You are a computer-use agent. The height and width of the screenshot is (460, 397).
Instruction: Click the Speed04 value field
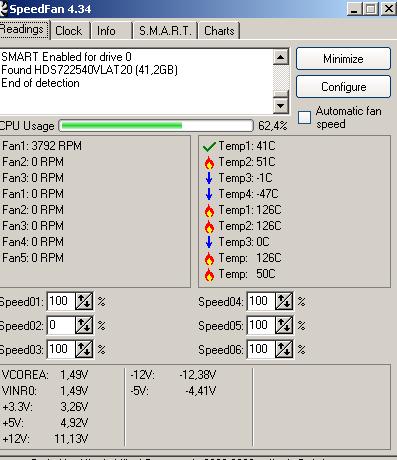click(261, 301)
